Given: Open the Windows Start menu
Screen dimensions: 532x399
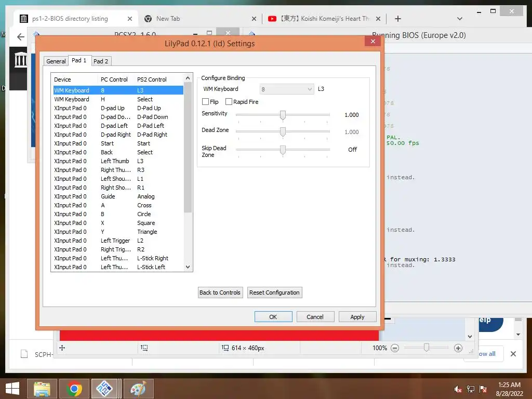Looking at the screenshot, I should point(12,389).
